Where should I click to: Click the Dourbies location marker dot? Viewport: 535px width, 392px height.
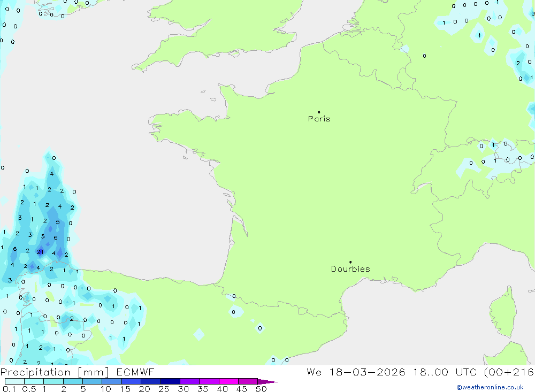coord(350,262)
